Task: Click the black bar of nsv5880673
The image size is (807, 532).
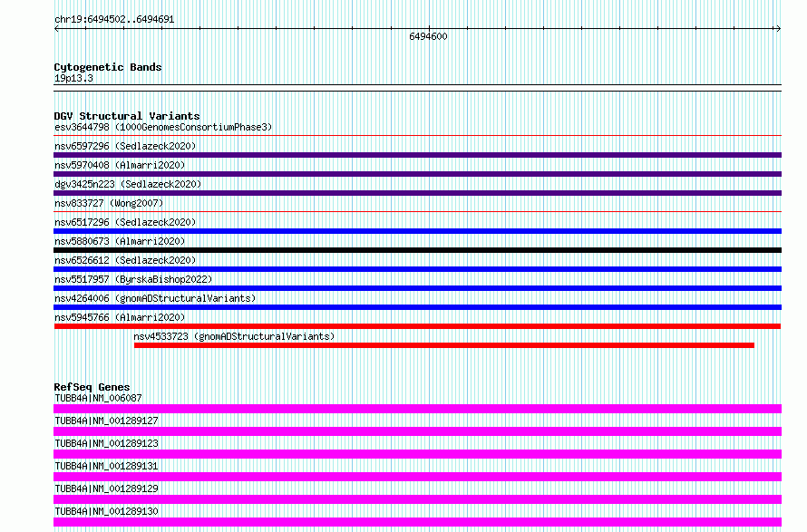Action: tap(417, 250)
